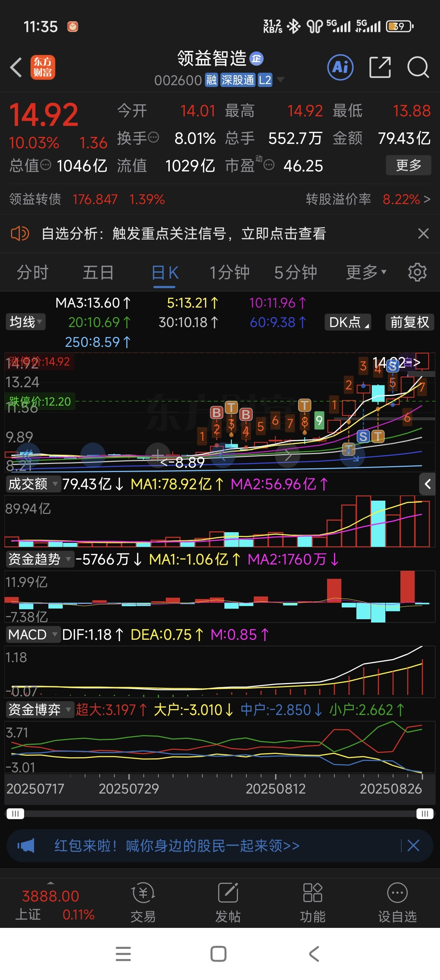
Task: Change the 前复权 adjustment option
Action: [410, 322]
